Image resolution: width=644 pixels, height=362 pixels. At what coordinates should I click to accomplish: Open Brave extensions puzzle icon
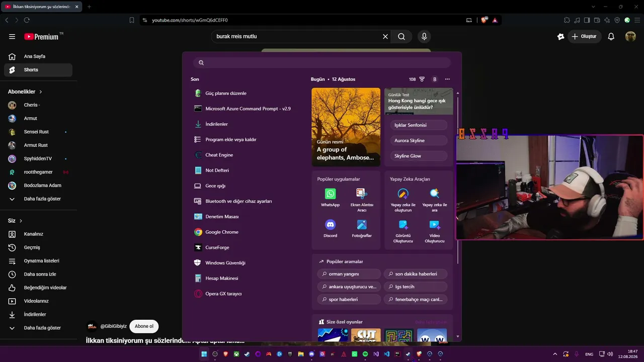click(x=567, y=20)
